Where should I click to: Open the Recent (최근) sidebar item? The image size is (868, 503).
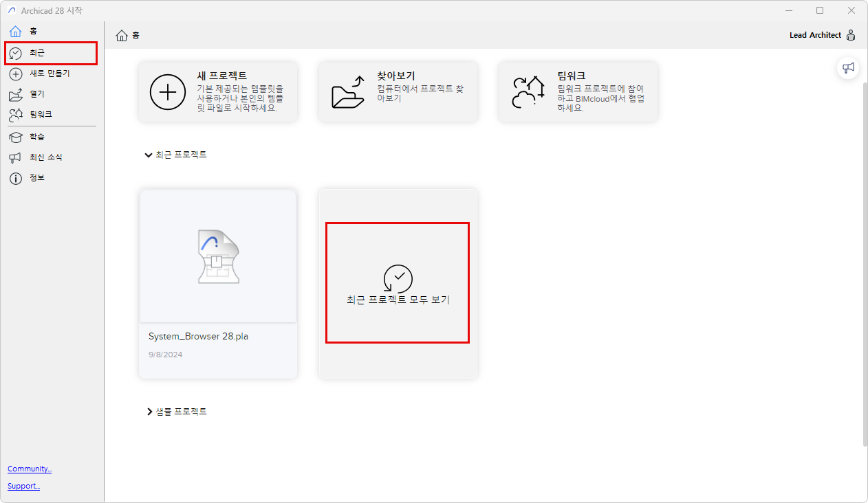(51, 53)
